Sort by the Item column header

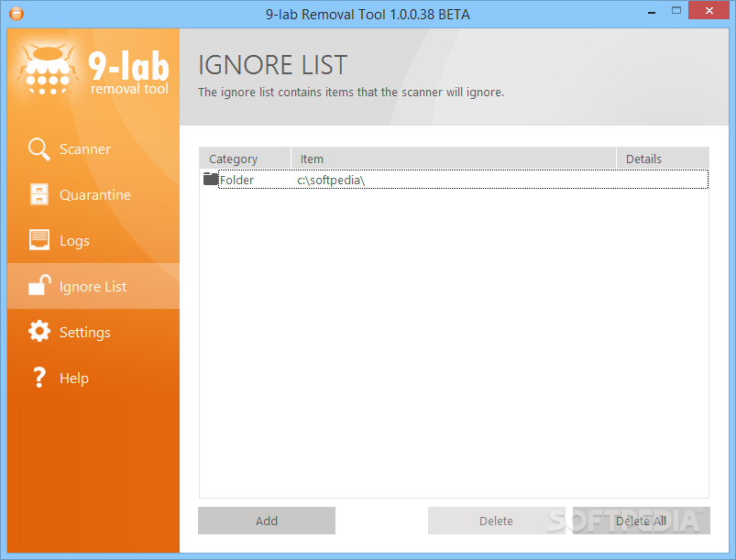click(454, 159)
